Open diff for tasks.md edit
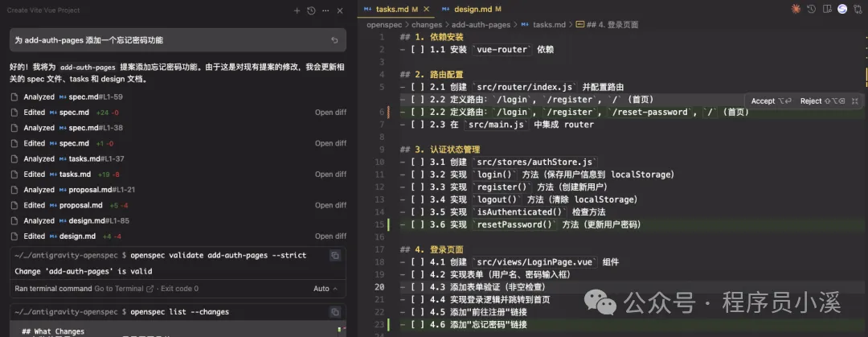The width and height of the screenshot is (868, 337). [x=330, y=175]
